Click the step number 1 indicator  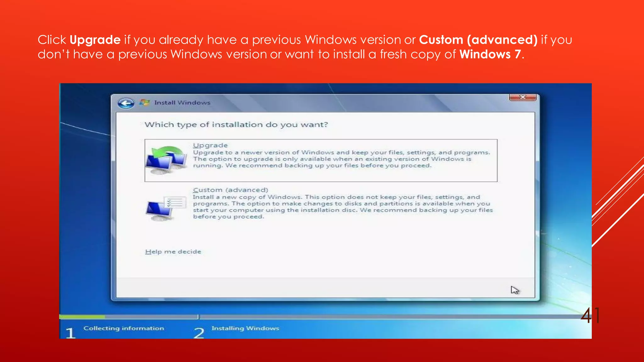(70, 333)
